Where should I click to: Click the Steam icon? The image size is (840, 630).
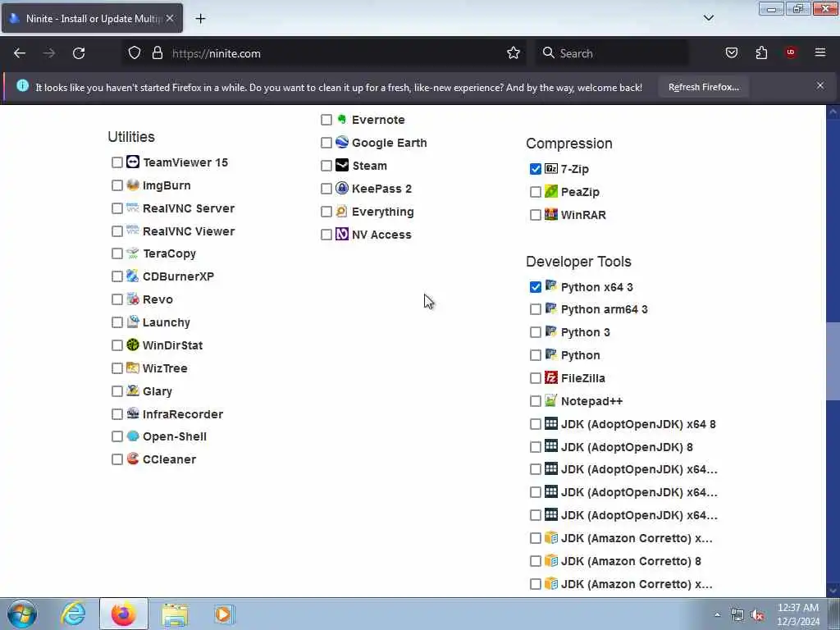click(x=342, y=165)
